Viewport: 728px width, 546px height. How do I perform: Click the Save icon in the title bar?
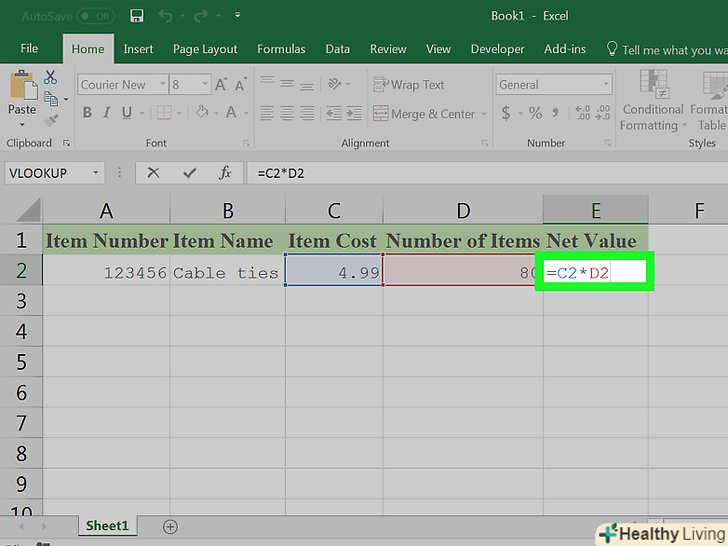pyautogui.click(x=138, y=16)
